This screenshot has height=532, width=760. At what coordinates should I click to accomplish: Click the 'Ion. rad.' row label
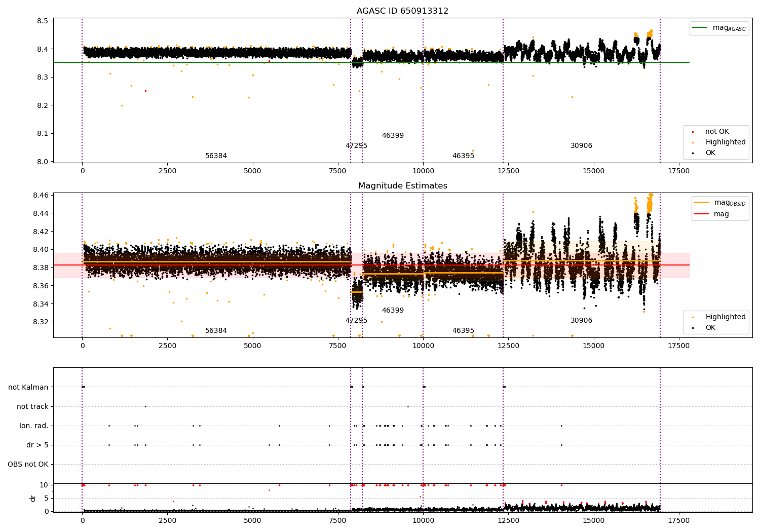pyautogui.click(x=34, y=426)
